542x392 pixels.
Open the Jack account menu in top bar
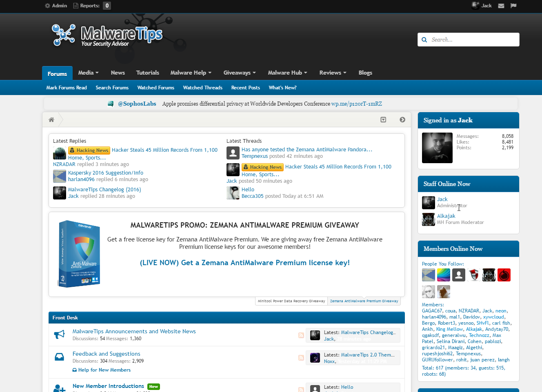[x=482, y=6]
